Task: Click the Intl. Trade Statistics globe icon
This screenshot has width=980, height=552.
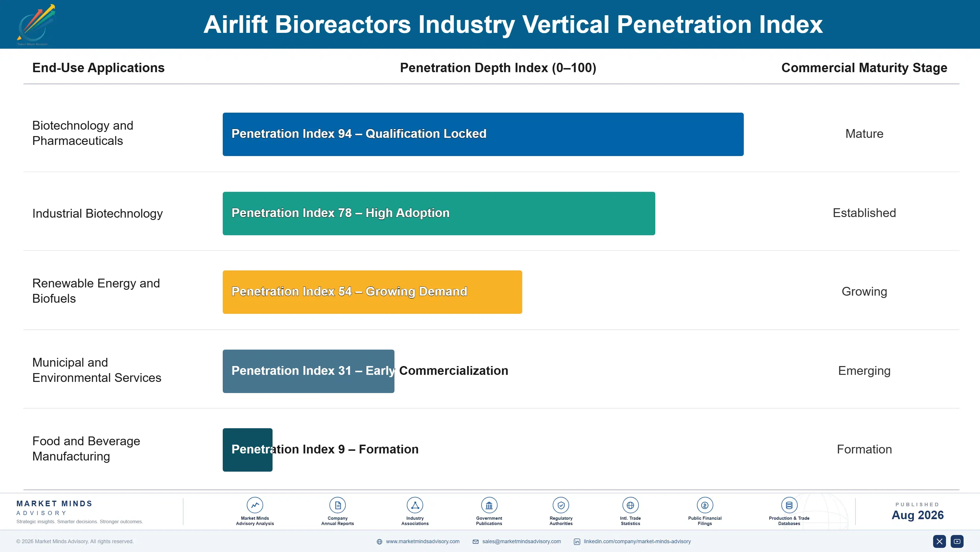Action: click(x=630, y=505)
